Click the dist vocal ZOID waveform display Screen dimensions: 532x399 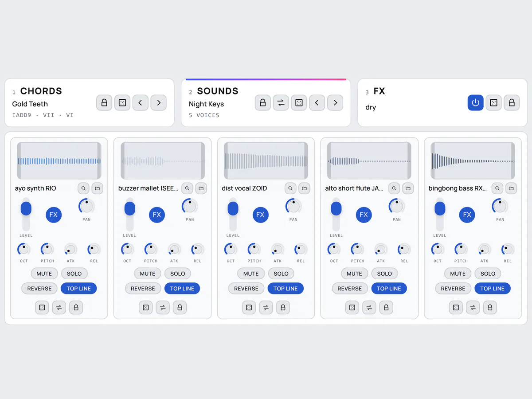click(266, 161)
